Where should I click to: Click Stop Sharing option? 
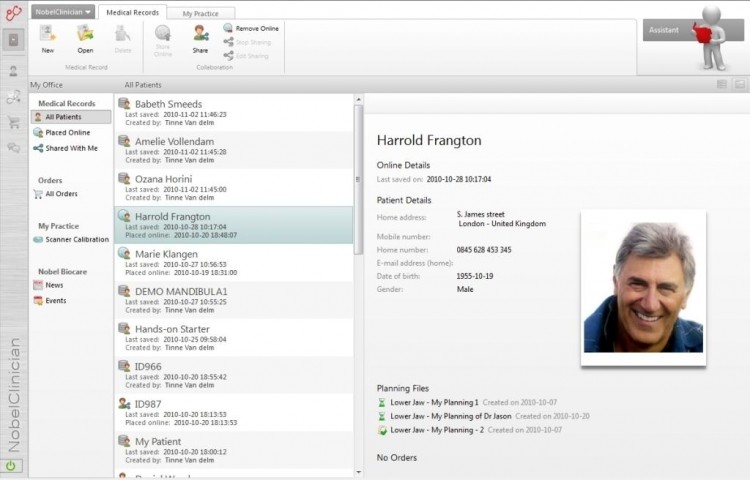coord(247,42)
